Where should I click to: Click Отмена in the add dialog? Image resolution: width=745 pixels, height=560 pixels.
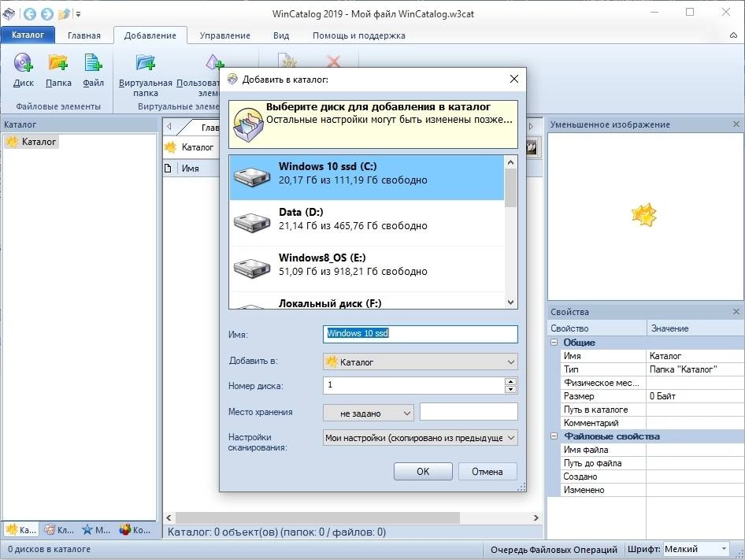[487, 472]
